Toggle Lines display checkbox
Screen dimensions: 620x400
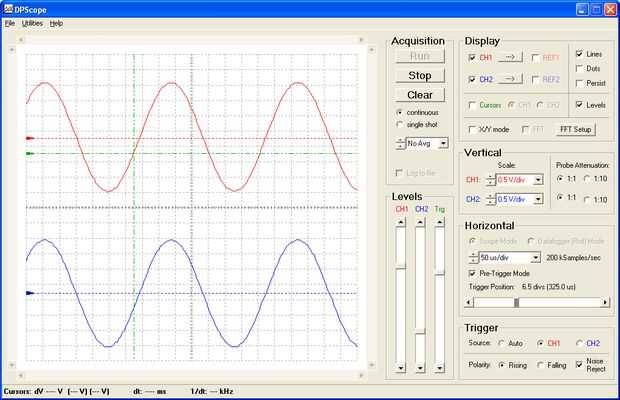point(579,53)
